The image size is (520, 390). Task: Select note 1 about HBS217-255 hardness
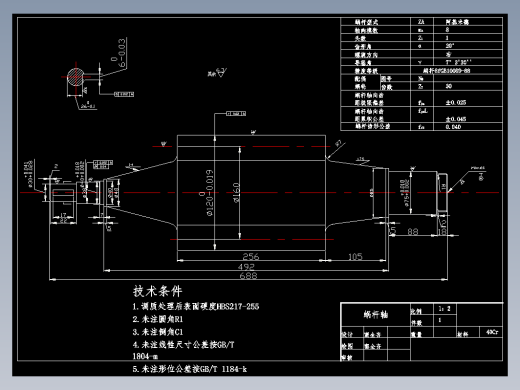[196, 306]
